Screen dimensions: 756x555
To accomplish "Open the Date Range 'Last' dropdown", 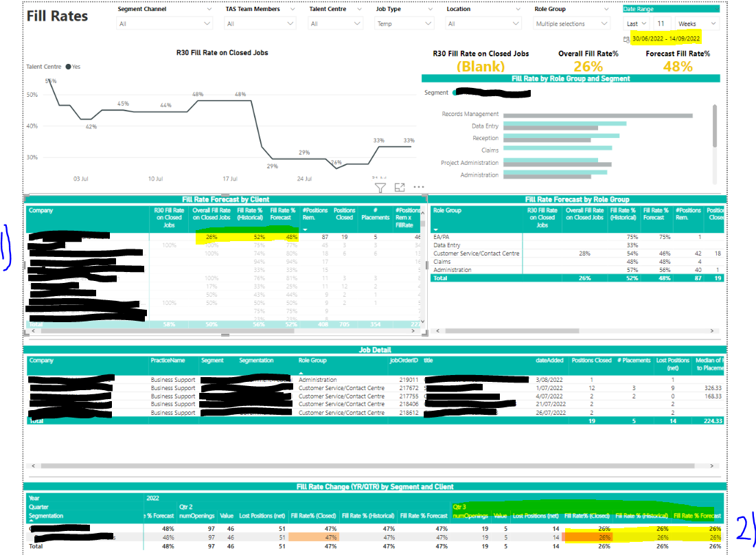I will [x=637, y=23].
